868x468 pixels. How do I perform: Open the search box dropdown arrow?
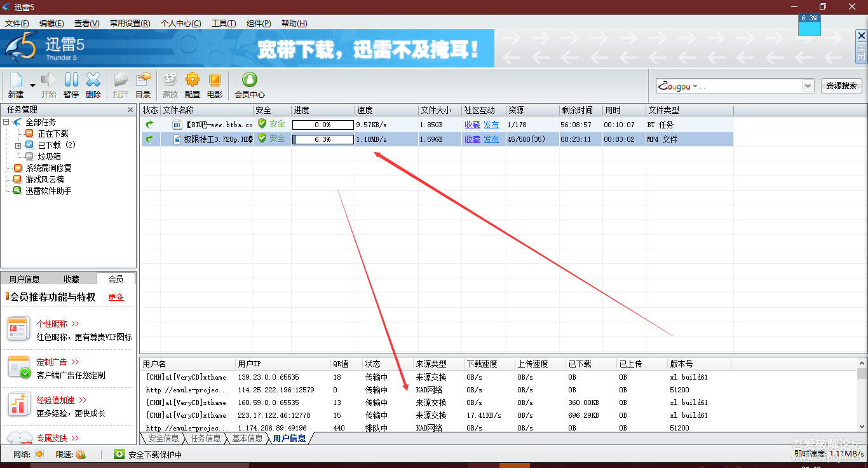[808, 86]
